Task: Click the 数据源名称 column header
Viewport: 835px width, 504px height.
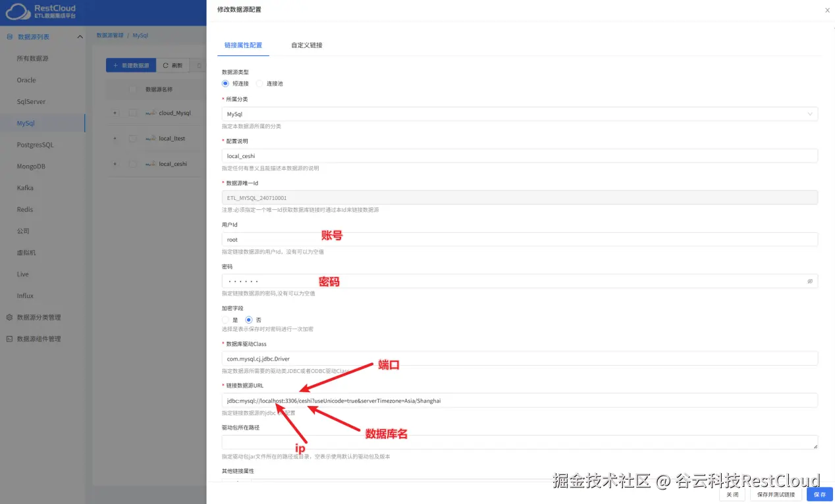Action: click(159, 89)
